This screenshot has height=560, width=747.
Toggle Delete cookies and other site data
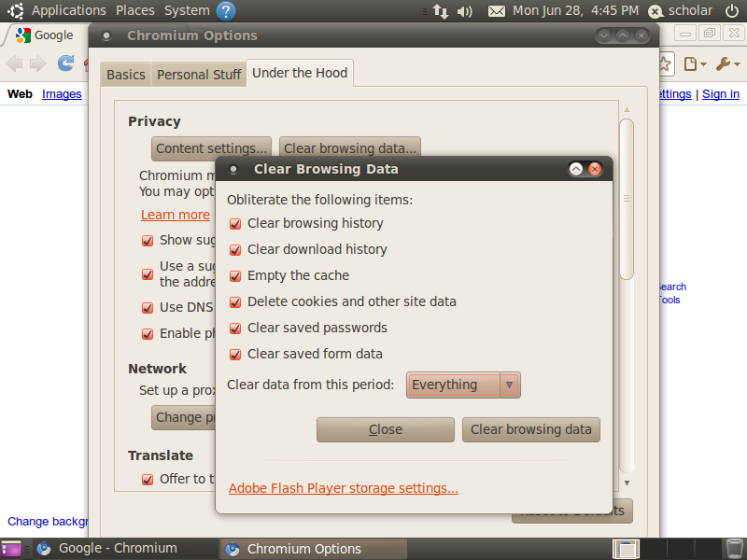click(x=235, y=302)
